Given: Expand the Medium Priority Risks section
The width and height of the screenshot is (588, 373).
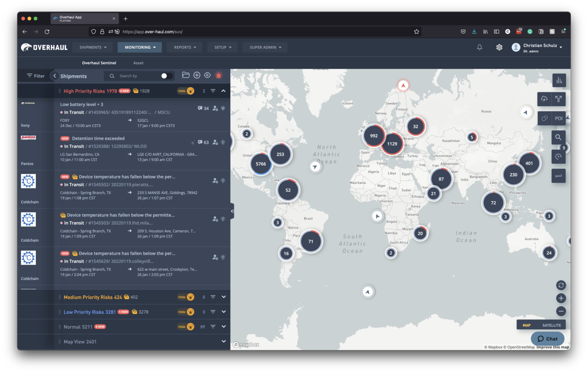Looking at the screenshot, I should (223, 297).
